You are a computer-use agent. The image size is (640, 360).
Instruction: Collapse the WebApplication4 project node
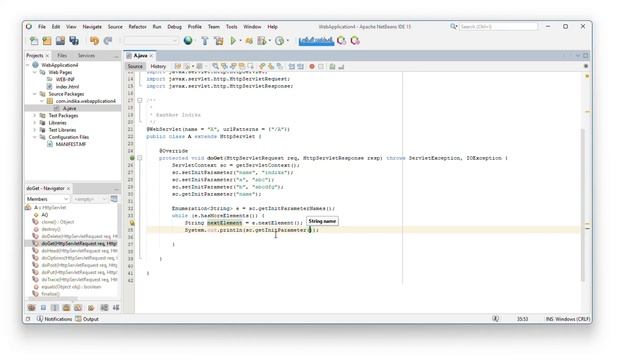[x=28, y=65]
